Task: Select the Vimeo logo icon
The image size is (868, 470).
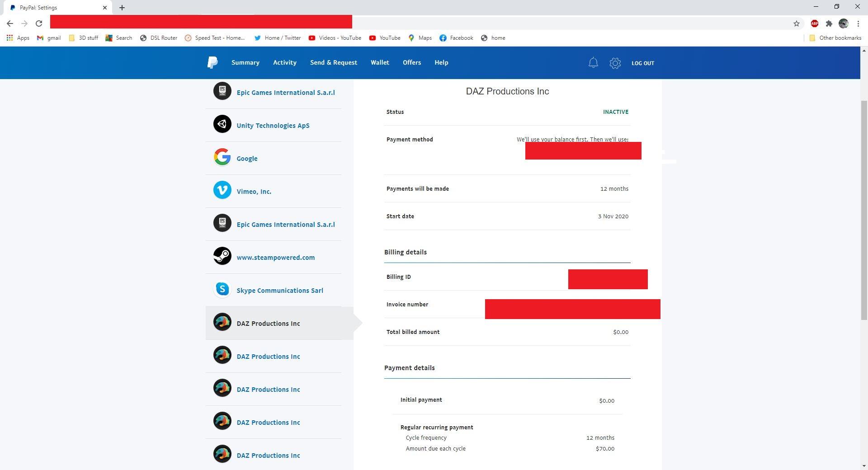Action: 222,190
